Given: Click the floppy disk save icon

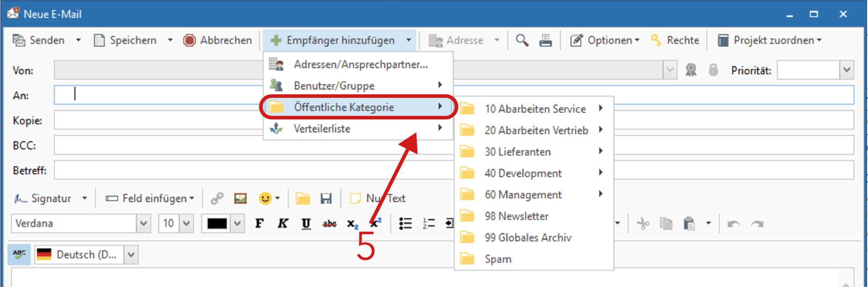Looking at the screenshot, I should [326, 198].
